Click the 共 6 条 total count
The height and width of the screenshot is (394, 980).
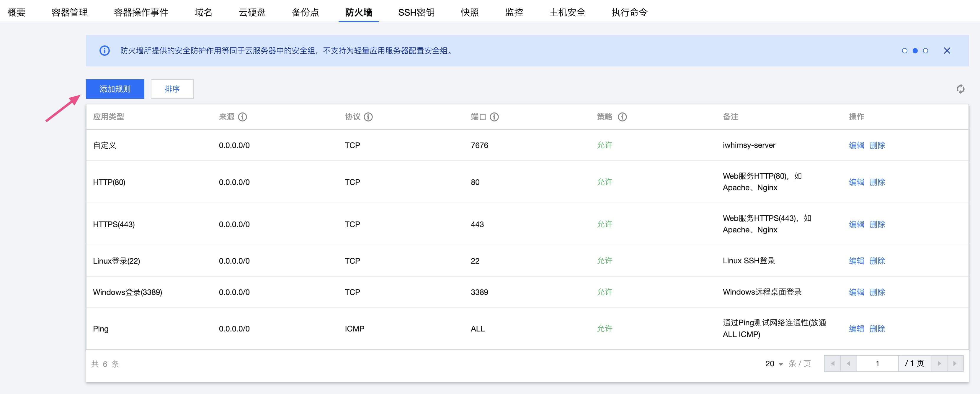pos(105,364)
